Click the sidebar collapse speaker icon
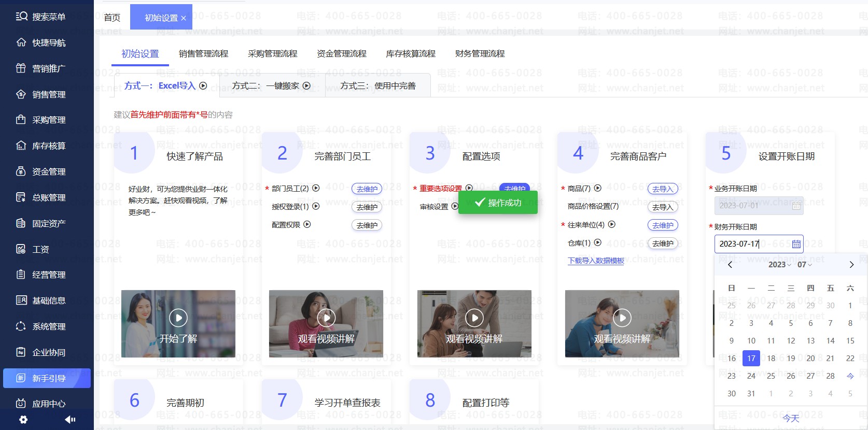The width and height of the screenshot is (868, 430). point(70,420)
